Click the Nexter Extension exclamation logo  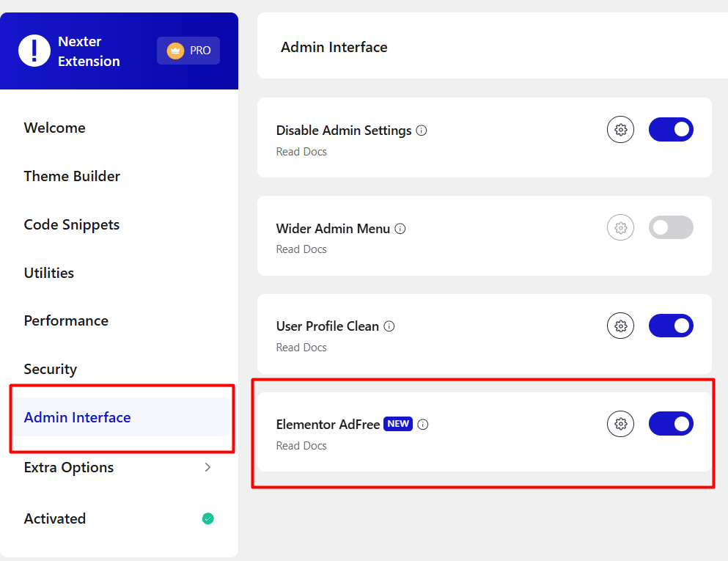34,51
